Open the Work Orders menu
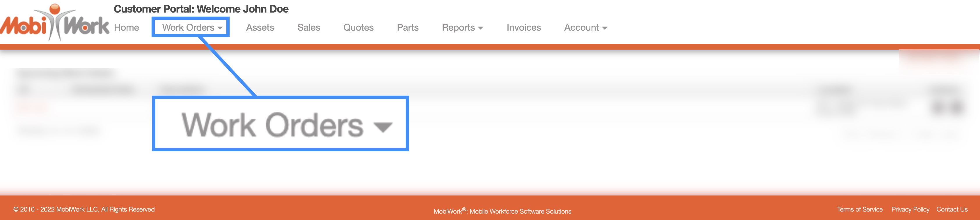980x220 pixels. click(x=188, y=27)
